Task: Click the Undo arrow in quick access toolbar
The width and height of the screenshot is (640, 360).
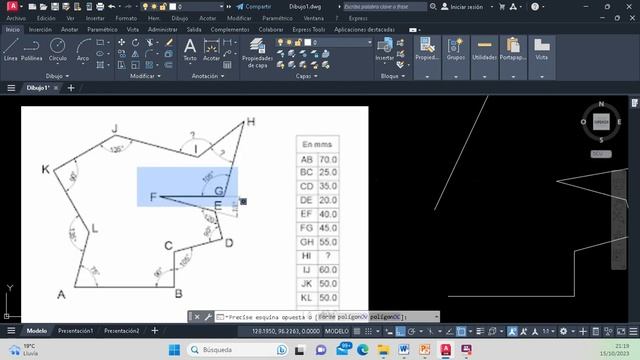Action: click(x=112, y=7)
